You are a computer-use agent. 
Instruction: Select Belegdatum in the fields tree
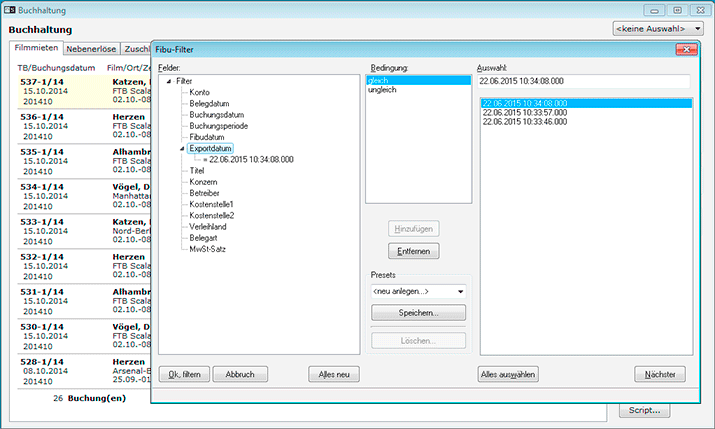tap(212, 103)
